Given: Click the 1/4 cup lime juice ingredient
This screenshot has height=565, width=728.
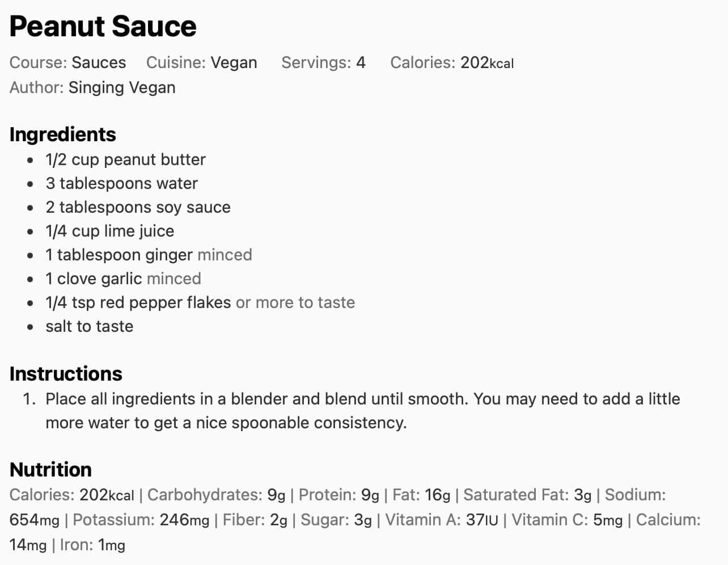Looking at the screenshot, I should (x=109, y=231).
